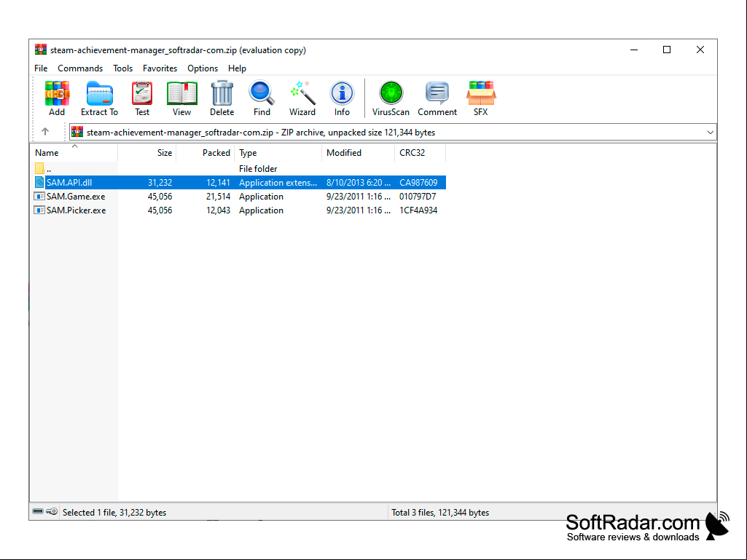Click CRC32 value 1CF4A934
Screen dimensions: 747x560
(x=418, y=210)
